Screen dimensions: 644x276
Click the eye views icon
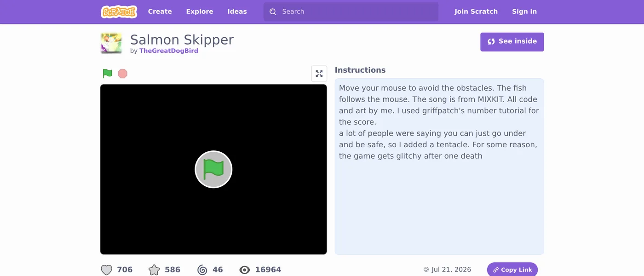[x=245, y=270]
